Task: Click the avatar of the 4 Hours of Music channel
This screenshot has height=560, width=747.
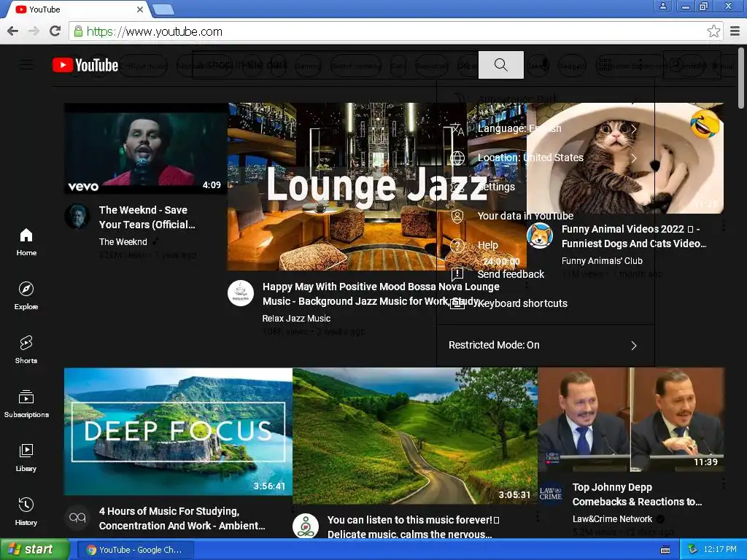Action: click(x=77, y=518)
